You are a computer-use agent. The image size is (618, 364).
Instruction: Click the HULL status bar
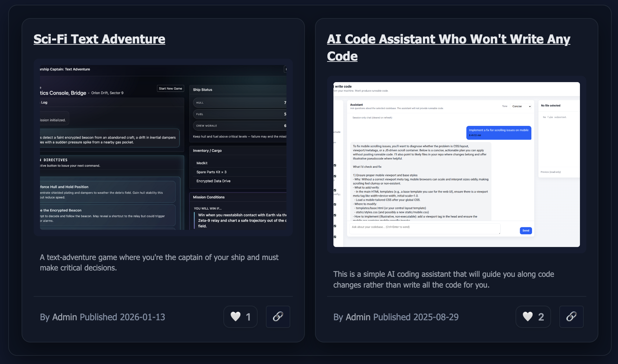[x=239, y=102]
